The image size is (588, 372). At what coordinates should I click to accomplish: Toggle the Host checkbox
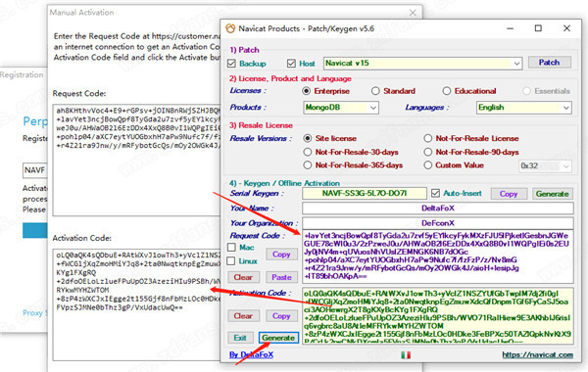[291, 64]
